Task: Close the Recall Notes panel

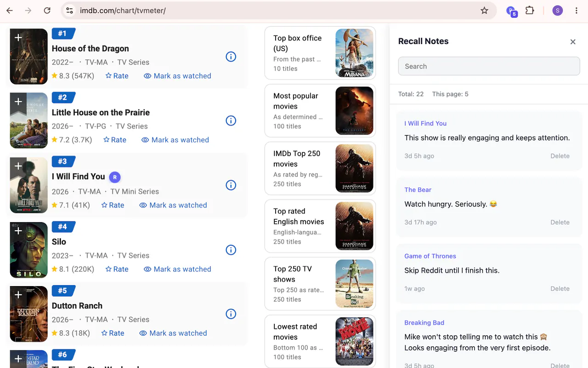Action: (x=573, y=42)
